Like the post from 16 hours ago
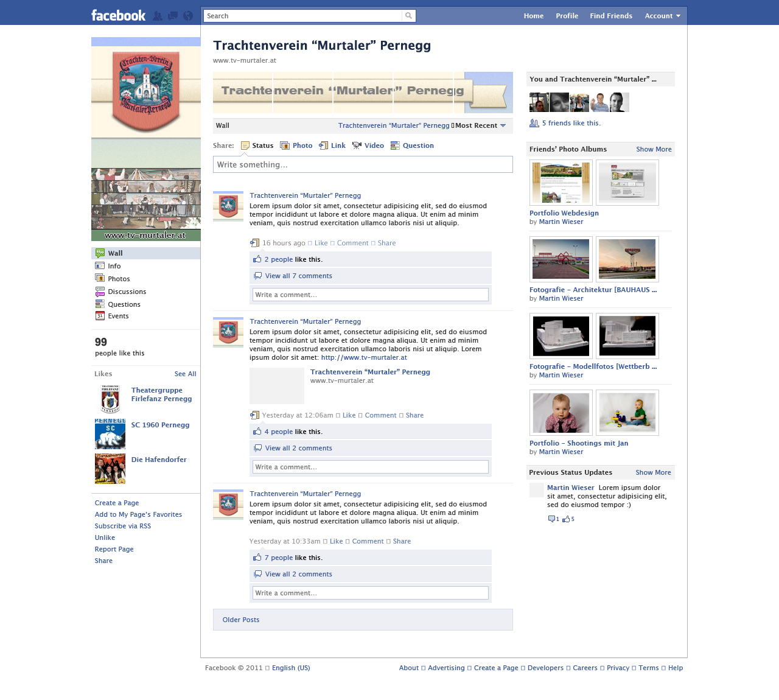The height and width of the screenshot is (700, 779). click(x=321, y=243)
